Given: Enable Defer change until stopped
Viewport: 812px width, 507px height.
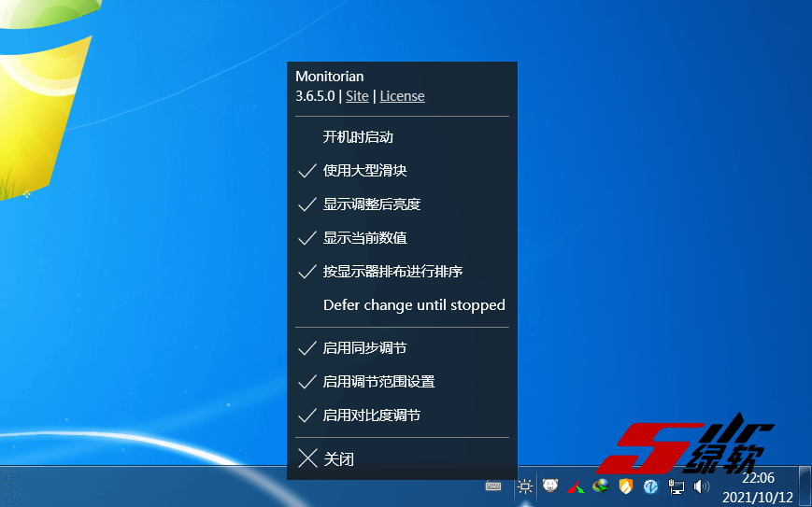Looking at the screenshot, I should coord(413,305).
